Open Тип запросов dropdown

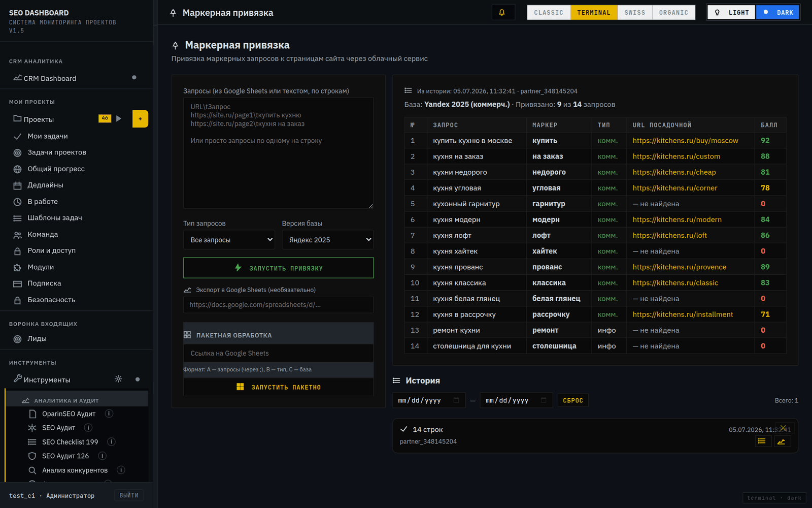tap(229, 240)
